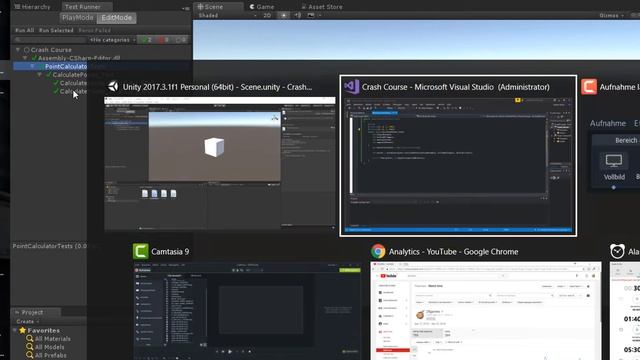
Task: Select the upper of two Calculate leaf tests
Action: point(73,83)
